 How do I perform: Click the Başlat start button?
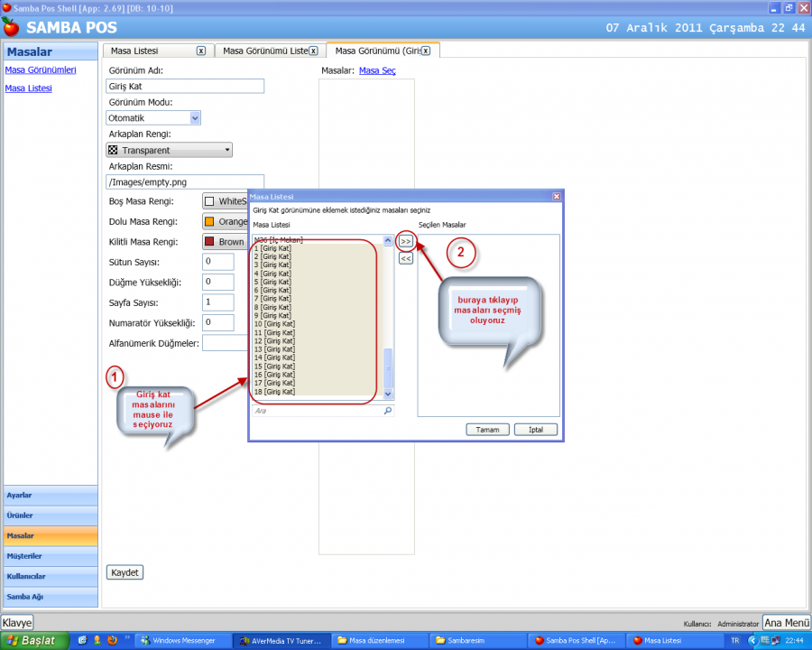34,641
